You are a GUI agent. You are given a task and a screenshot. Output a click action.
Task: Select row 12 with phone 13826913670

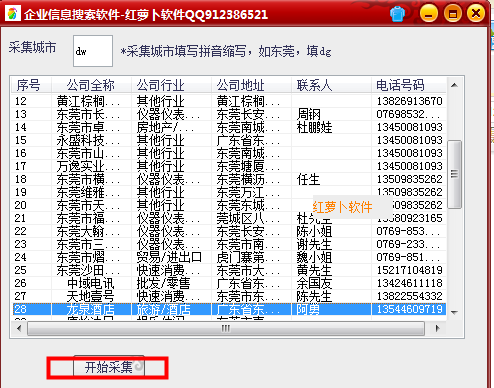pyautogui.click(x=229, y=101)
